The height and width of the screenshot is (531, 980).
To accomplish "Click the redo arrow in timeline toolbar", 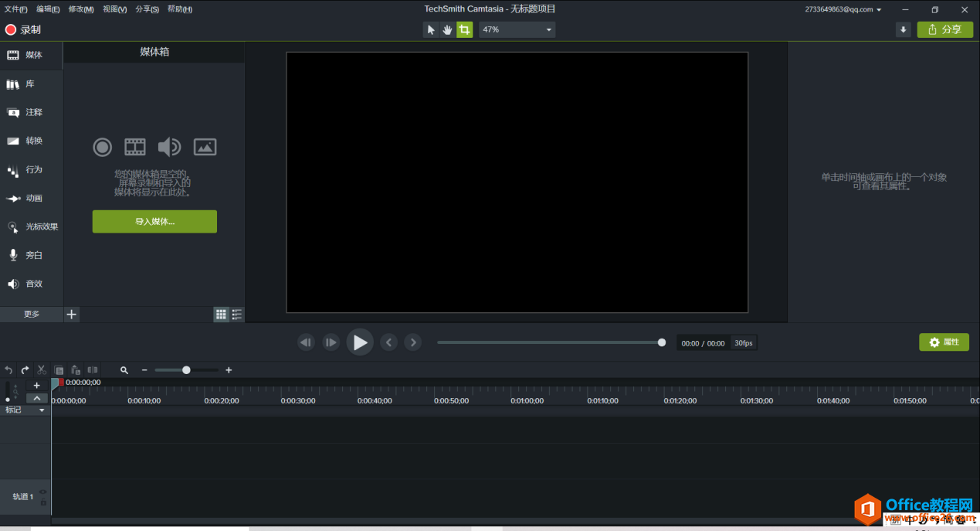I will (x=25, y=370).
